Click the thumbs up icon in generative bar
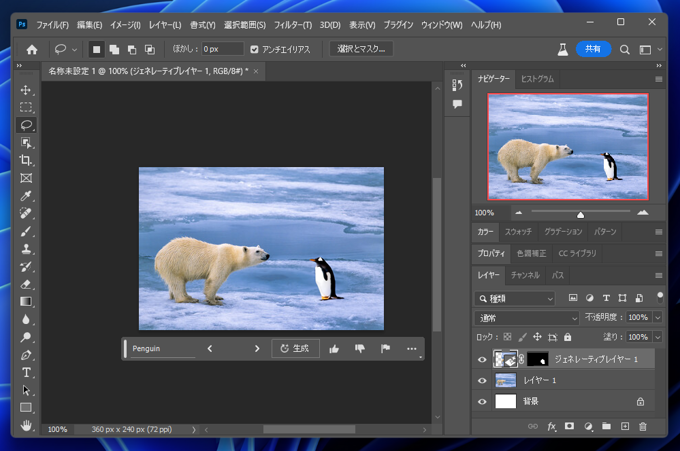 [334, 349]
